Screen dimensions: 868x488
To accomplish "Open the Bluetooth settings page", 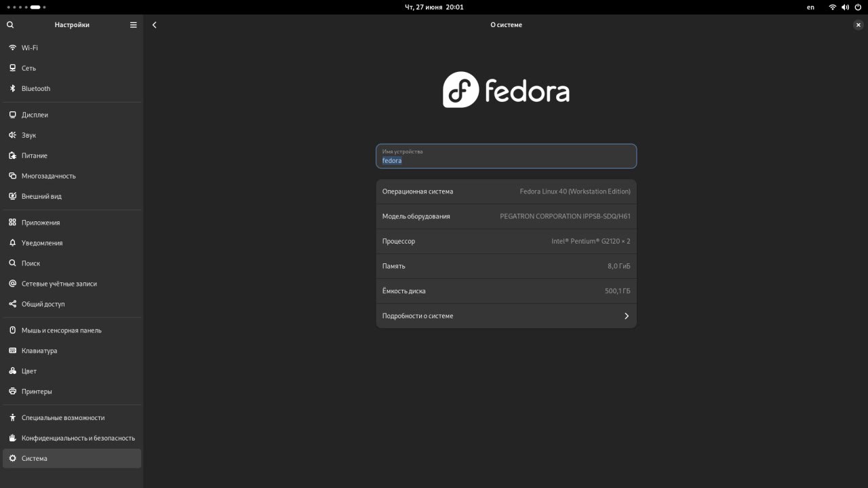I will (x=72, y=88).
